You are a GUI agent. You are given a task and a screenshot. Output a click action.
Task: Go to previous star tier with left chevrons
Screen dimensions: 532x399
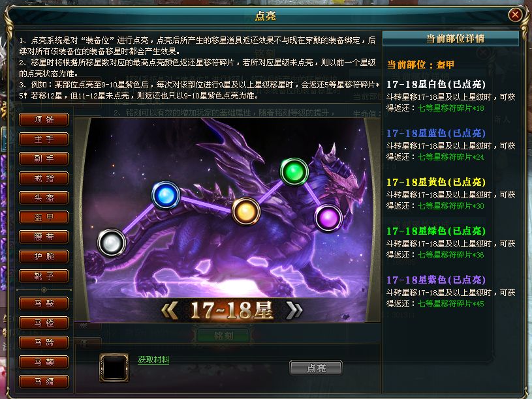170,310
